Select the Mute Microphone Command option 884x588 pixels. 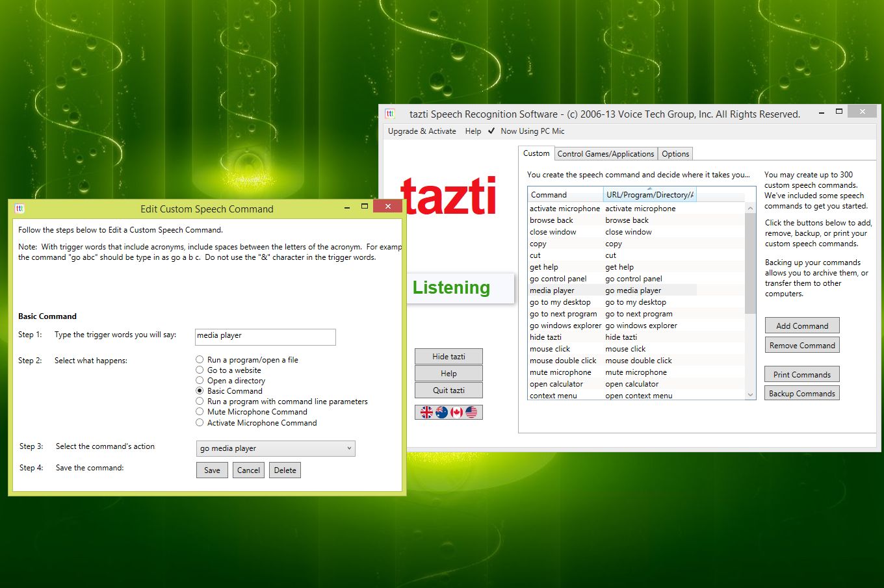coord(200,412)
